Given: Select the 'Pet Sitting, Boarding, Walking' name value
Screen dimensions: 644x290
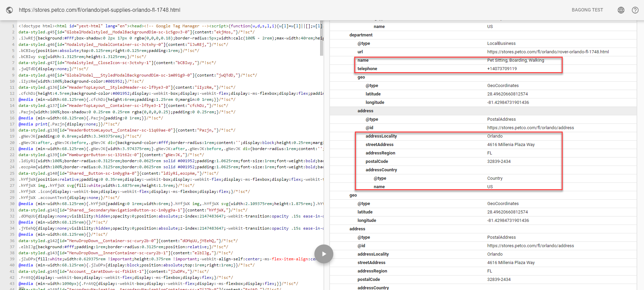Looking at the screenshot, I should tap(515, 60).
